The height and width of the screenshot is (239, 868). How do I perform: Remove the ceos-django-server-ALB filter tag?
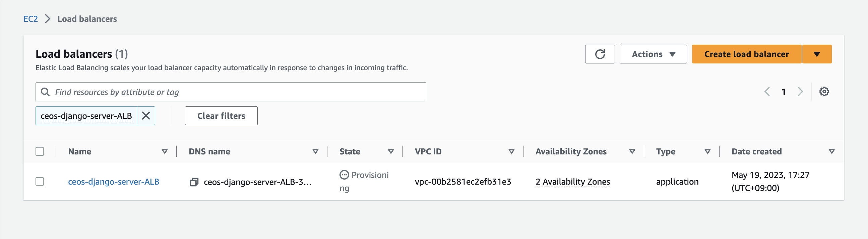tap(146, 116)
